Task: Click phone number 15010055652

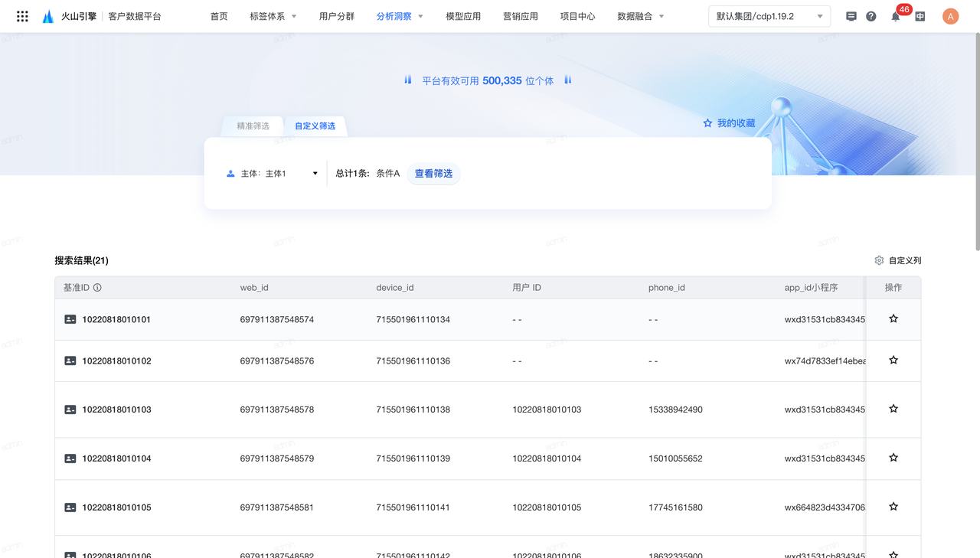Action: (675, 458)
